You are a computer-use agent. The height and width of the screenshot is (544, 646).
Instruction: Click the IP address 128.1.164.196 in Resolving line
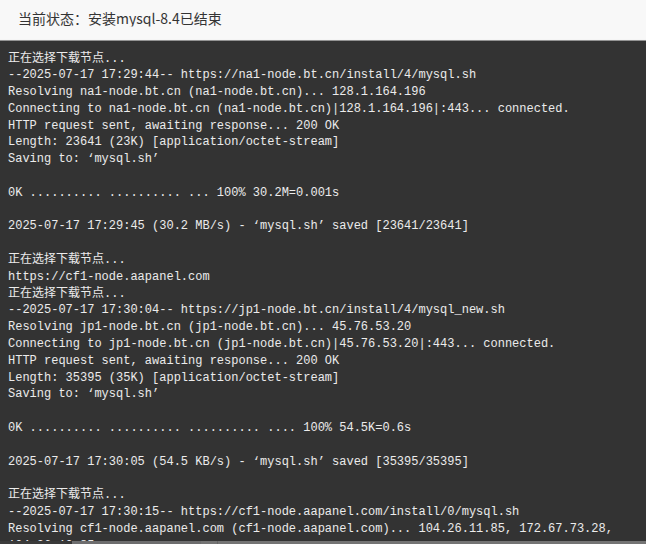[x=379, y=91]
